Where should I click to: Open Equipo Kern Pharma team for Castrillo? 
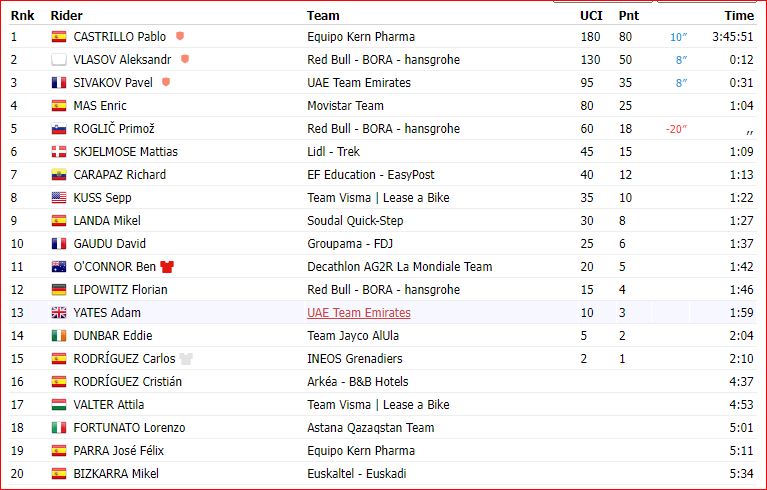pyautogui.click(x=361, y=37)
